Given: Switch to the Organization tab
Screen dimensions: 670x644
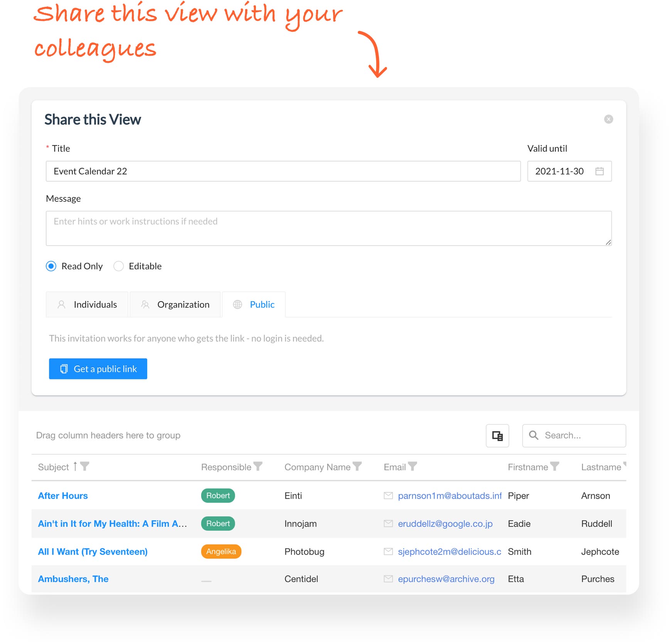Looking at the screenshot, I should (x=175, y=305).
